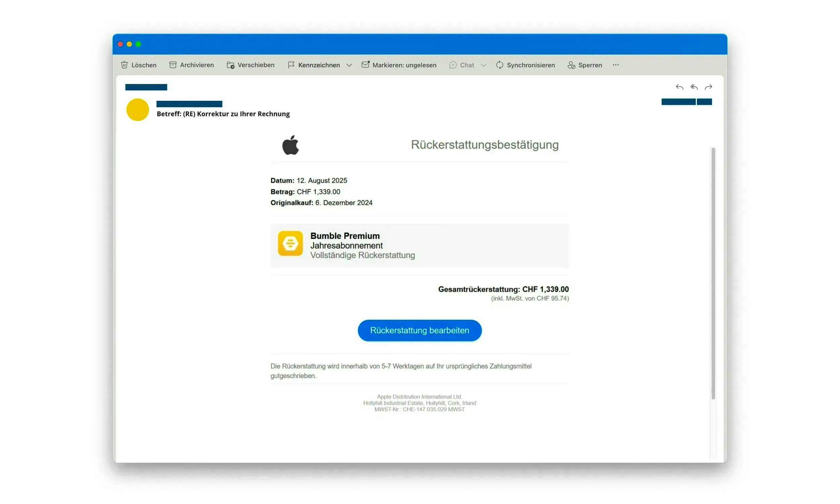Click the green maximize window button

[x=138, y=44]
